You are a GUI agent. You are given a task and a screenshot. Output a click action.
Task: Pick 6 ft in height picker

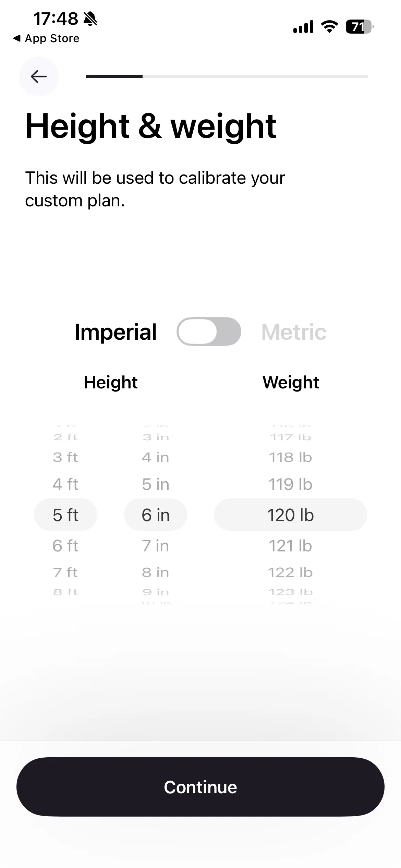coord(65,545)
